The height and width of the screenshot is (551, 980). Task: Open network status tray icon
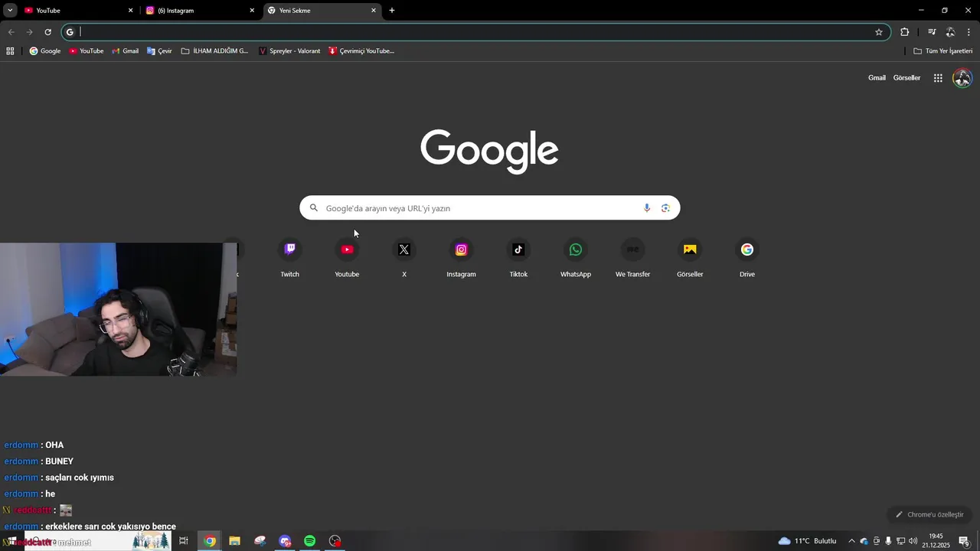(901, 541)
